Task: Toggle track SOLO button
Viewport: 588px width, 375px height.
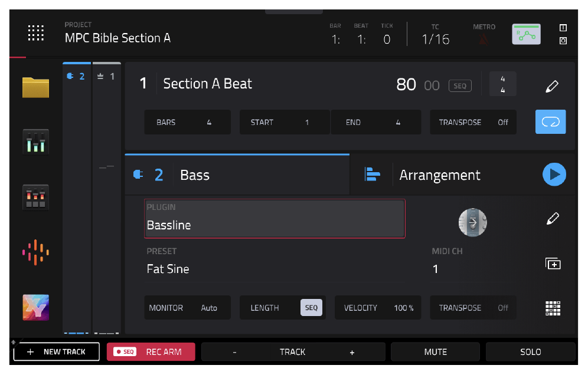Action: pos(530,352)
